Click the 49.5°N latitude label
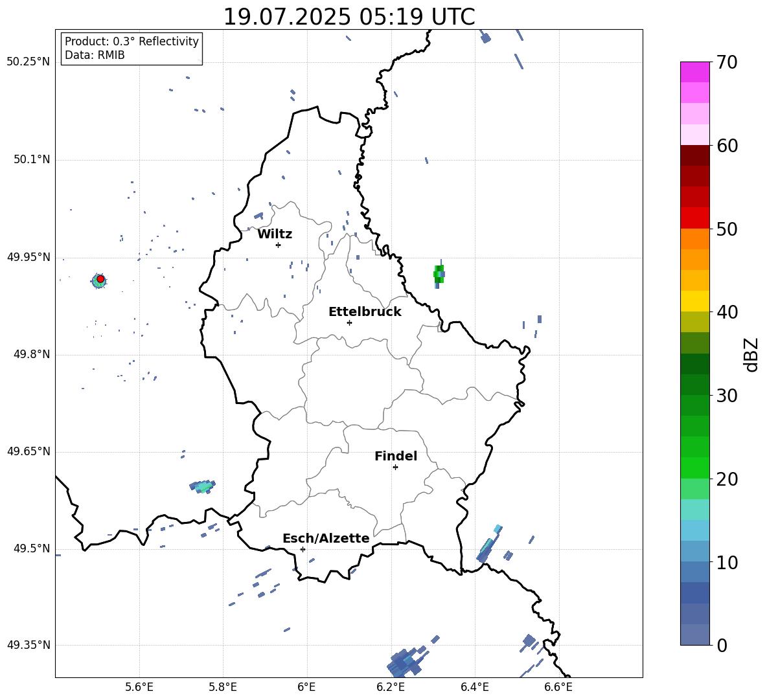 pyautogui.click(x=31, y=548)
